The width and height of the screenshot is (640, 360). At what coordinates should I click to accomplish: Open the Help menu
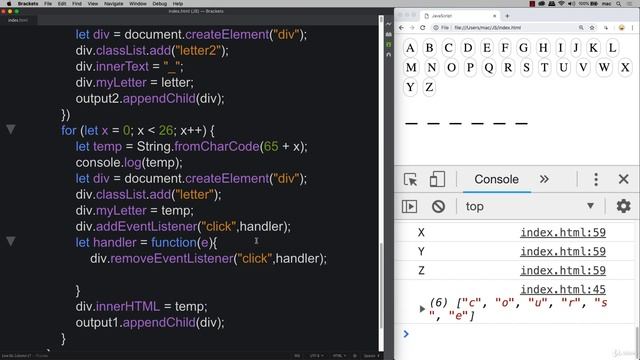tap(178, 4)
